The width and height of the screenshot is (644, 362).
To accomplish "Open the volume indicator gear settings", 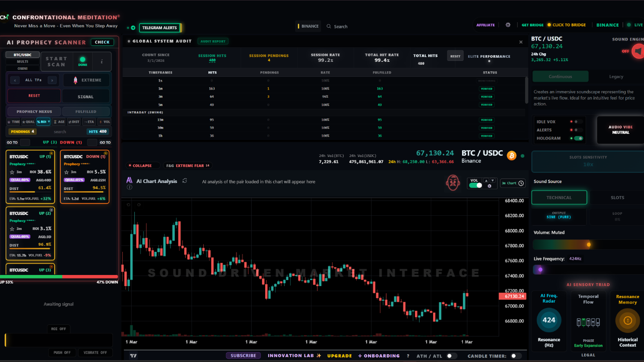I will [489, 186].
